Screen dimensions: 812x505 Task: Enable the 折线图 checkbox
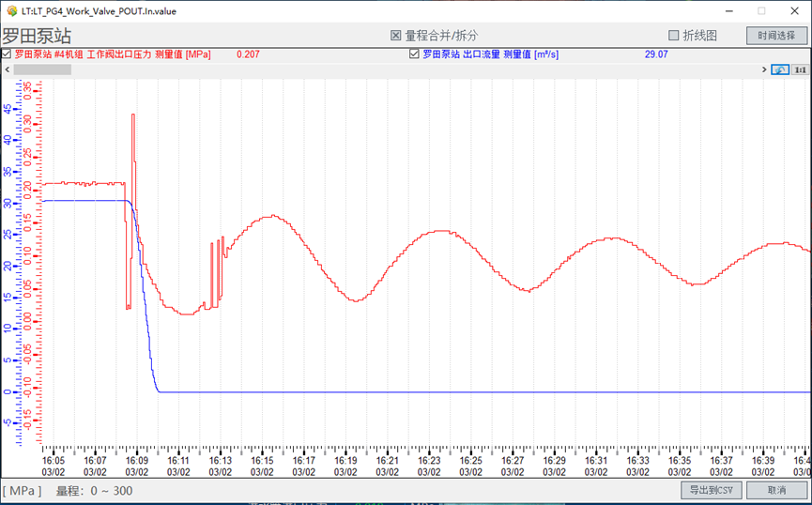(x=673, y=36)
